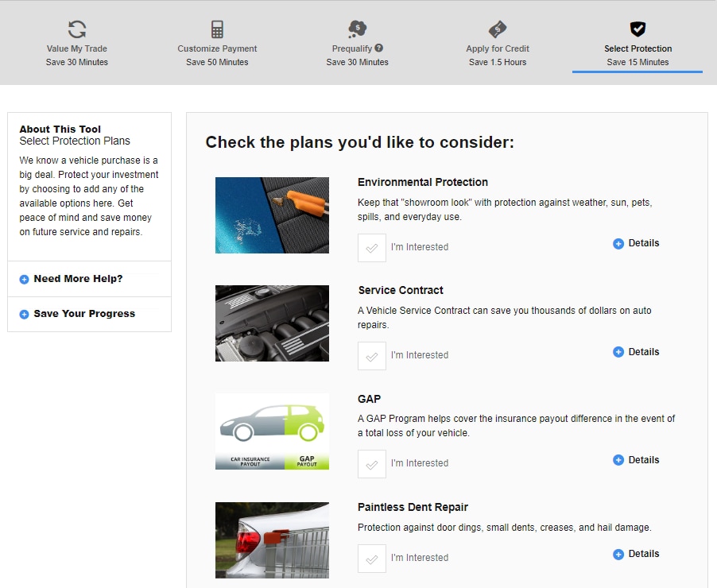Expand Details for GAP
The image size is (717, 588).
636,460
